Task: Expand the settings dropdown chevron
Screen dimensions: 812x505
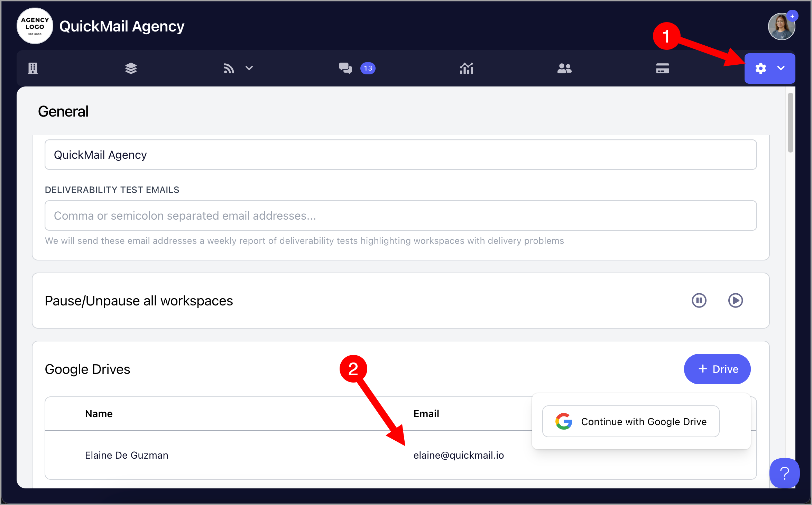Action: pos(781,68)
